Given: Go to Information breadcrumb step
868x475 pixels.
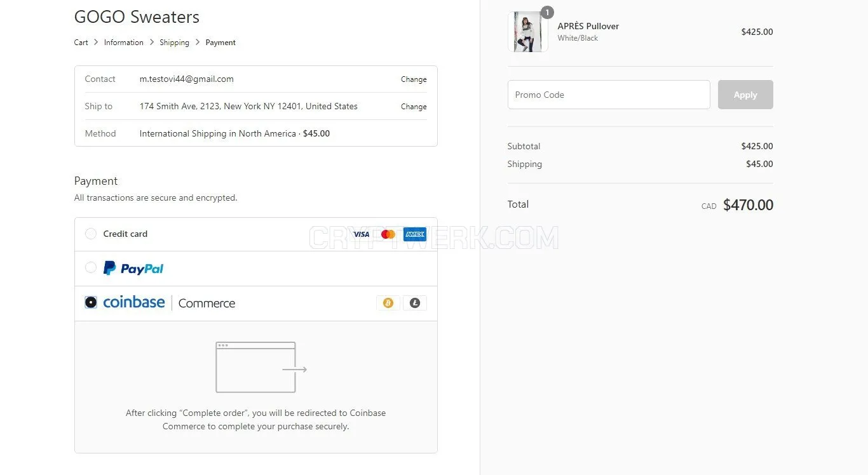Looking at the screenshot, I should [x=123, y=43].
